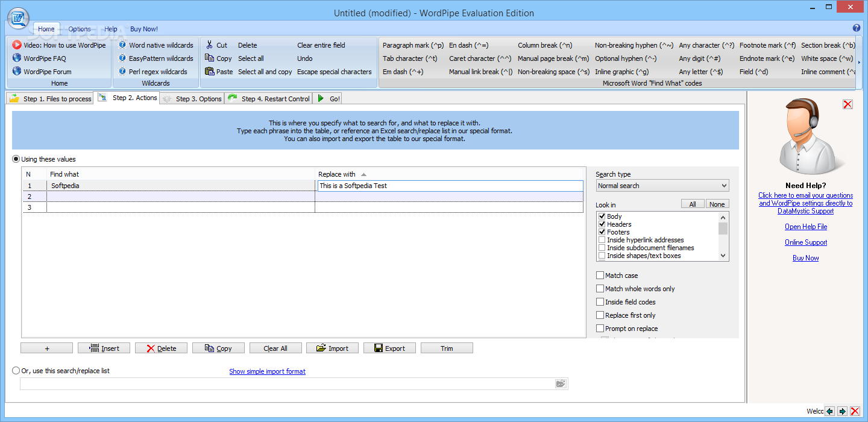Click the green forward arrow in status bar
This screenshot has height=422, width=868.
click(843, 411)
